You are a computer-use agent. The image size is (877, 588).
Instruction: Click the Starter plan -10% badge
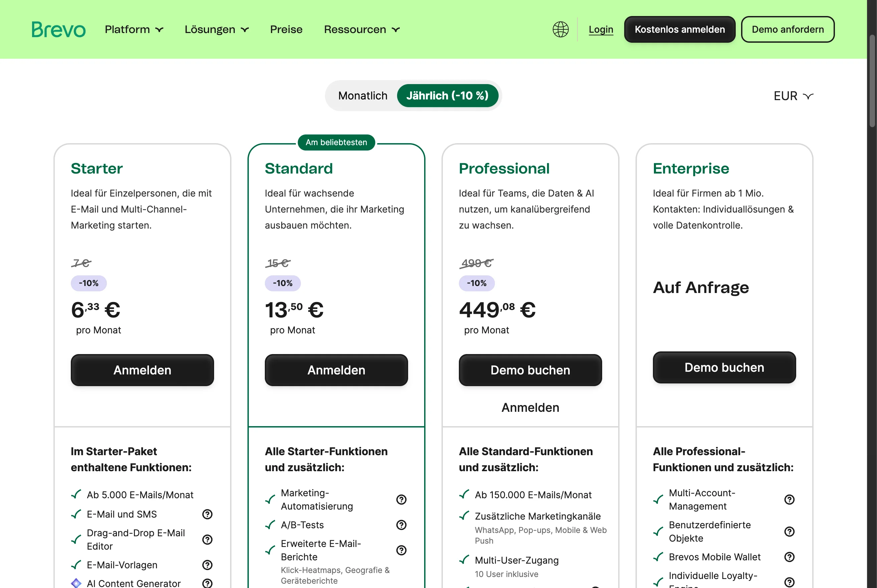pyautogui.click(x=89, y=283)
